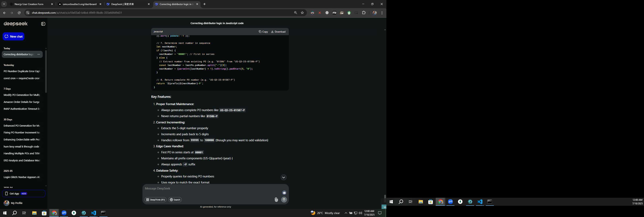Click Chrome icon on second monitor taskbar
The image size is (644, 217).
click(x=441, y=202)
